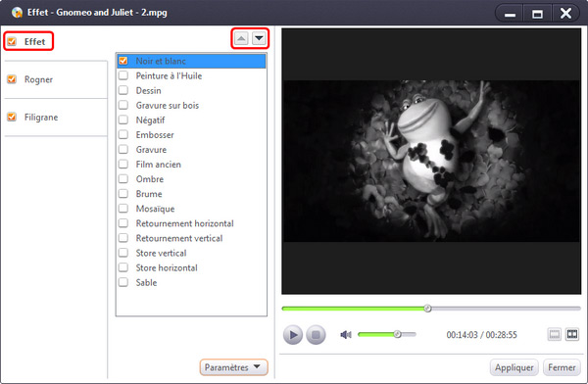This screenshot has width=588, height=384.
Task: Select the 'Ombre' label
Action: [150, 179]
